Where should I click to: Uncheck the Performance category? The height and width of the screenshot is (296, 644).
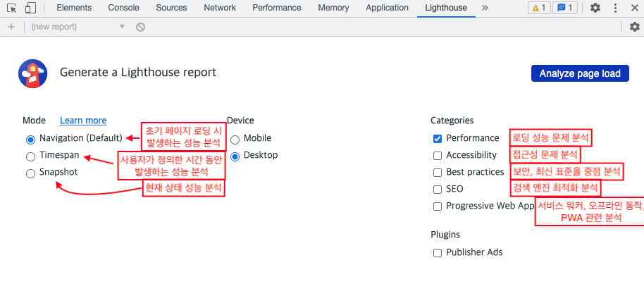click(x=438, y=139)
